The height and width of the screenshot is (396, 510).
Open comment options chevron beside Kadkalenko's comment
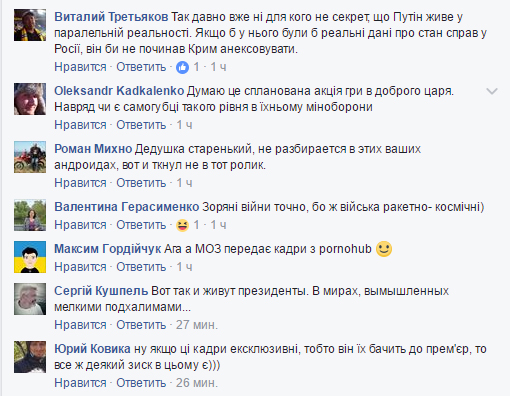492,91
